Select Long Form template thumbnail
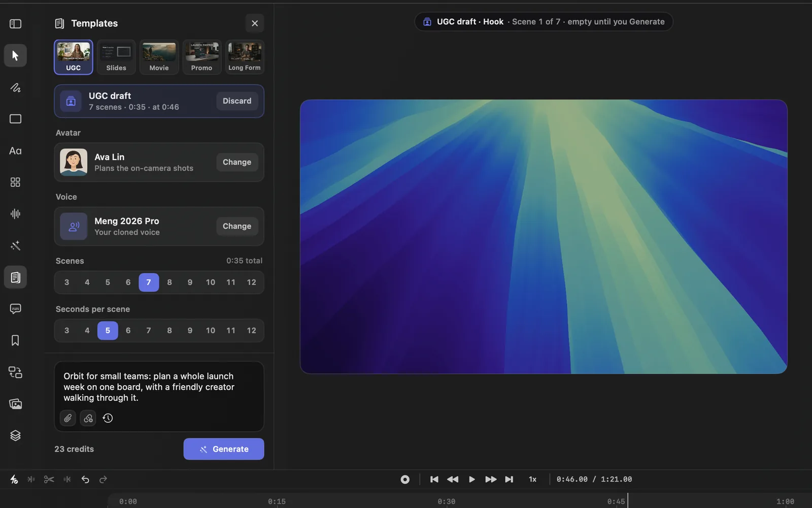The height and width of the screenshot is (508, 812). tap(245, 57)
